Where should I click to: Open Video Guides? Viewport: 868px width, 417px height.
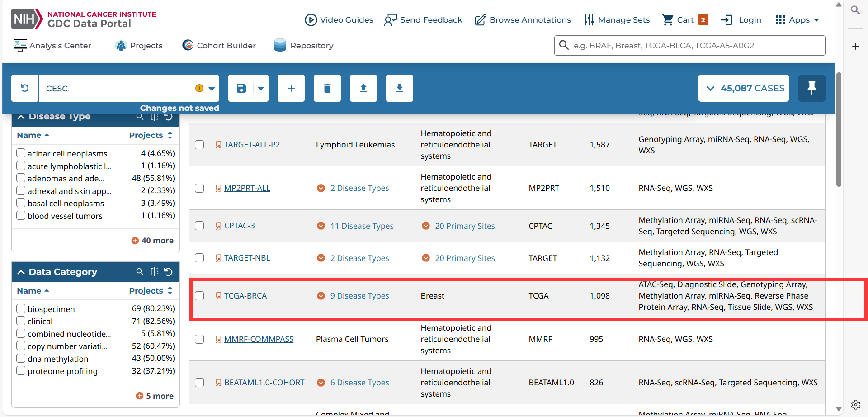(x=339, y=20)
